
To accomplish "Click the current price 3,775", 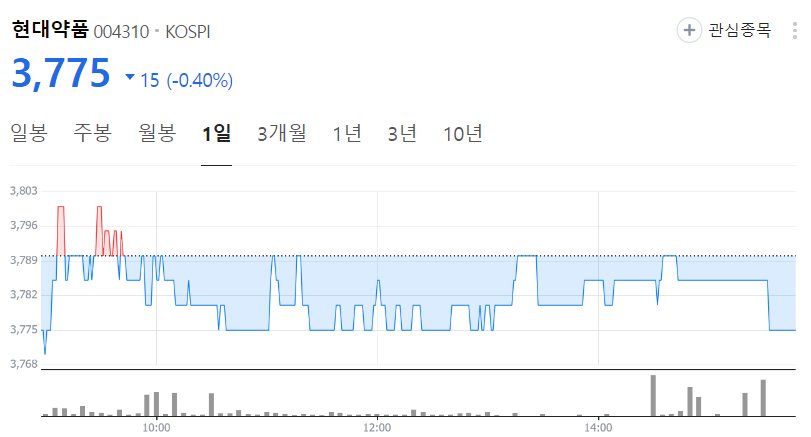I will (x=61, y=73).
